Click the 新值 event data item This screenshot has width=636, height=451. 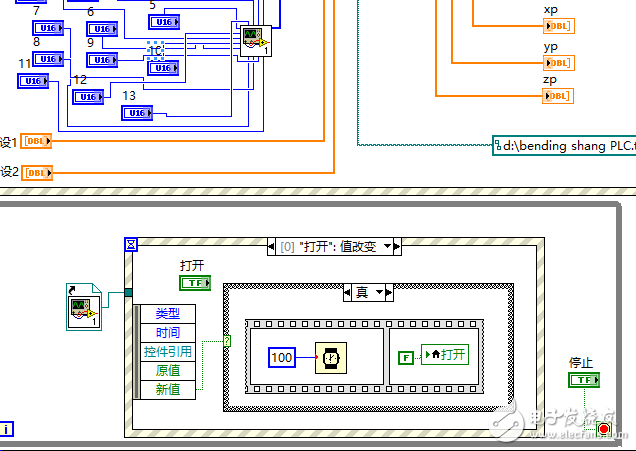point(168,390)
